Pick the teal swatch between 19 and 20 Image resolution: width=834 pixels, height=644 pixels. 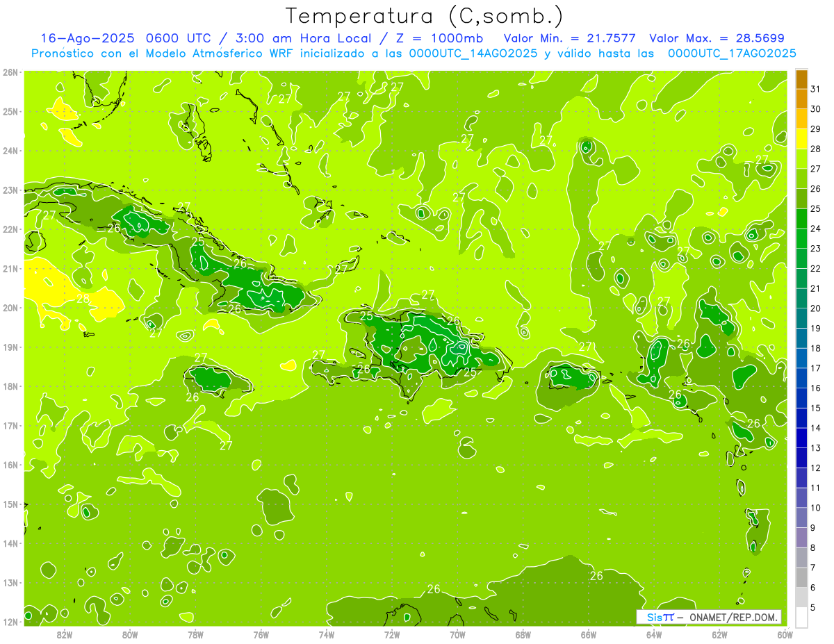click(801, 318)
